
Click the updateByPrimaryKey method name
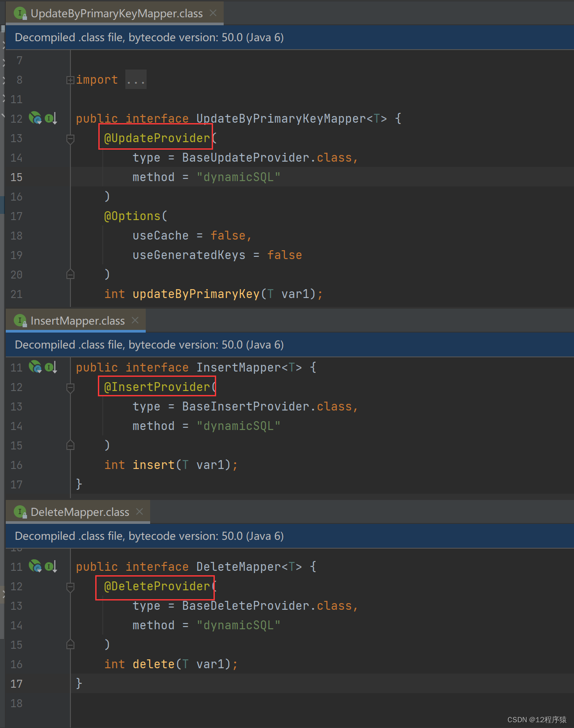(x=196, y=294)
